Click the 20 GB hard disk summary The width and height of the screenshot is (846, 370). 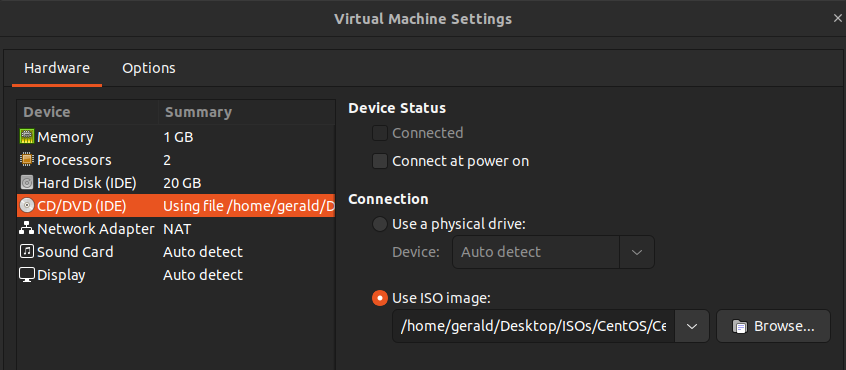tap(182, 183)
